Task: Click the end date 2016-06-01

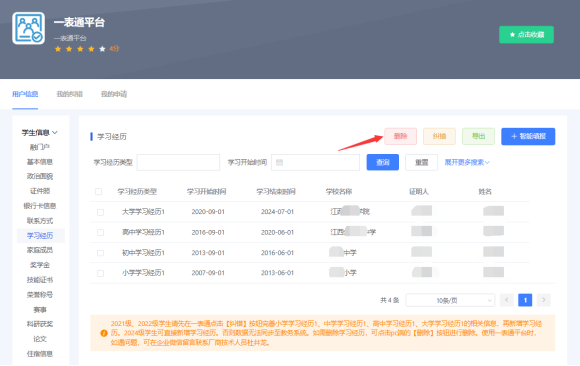Action: click(x=277, y=253)
